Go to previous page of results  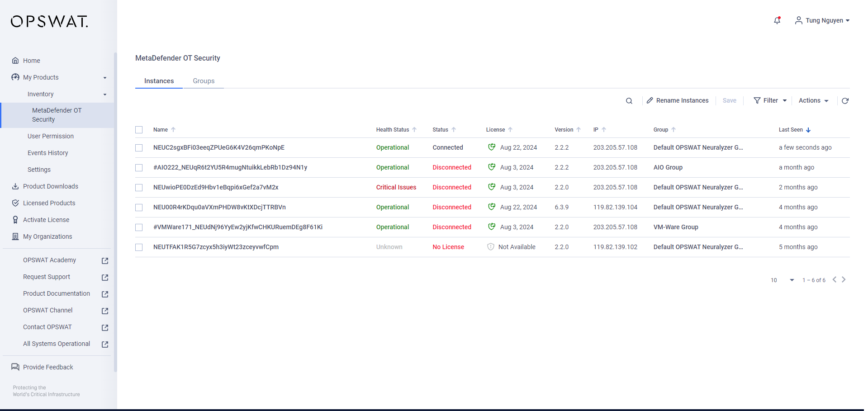click(835, 279)
